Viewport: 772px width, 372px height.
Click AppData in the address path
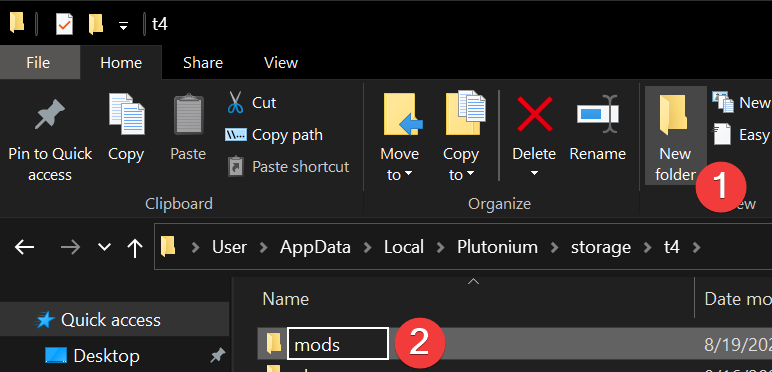click(315, 247)
